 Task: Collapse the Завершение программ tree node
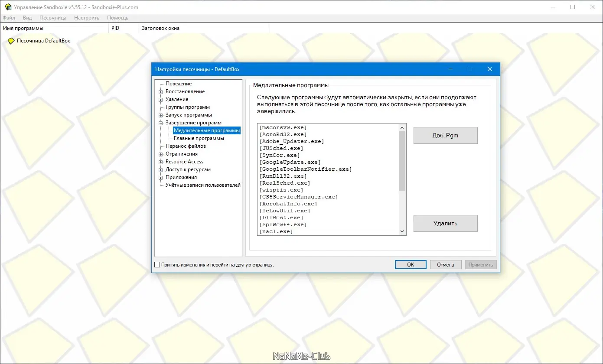click(161, 123)
